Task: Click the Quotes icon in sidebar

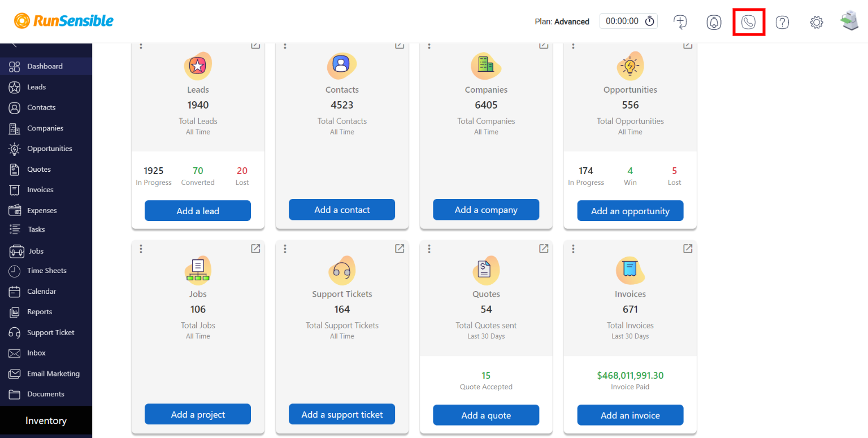Action: click(x=15, y=170)
